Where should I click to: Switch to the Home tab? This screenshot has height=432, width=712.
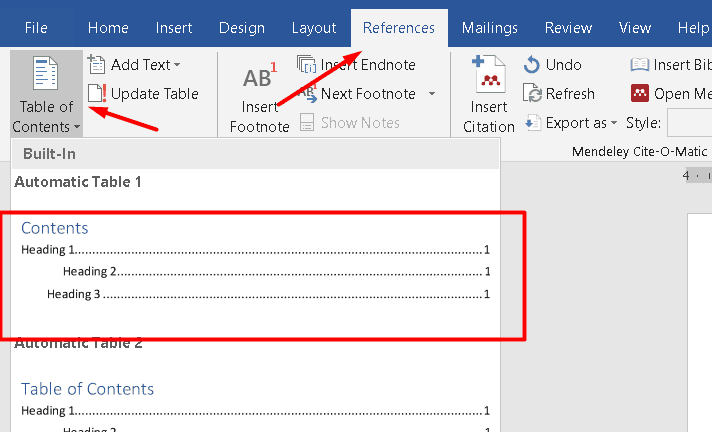pyautogui.click(x=108, y=28)
